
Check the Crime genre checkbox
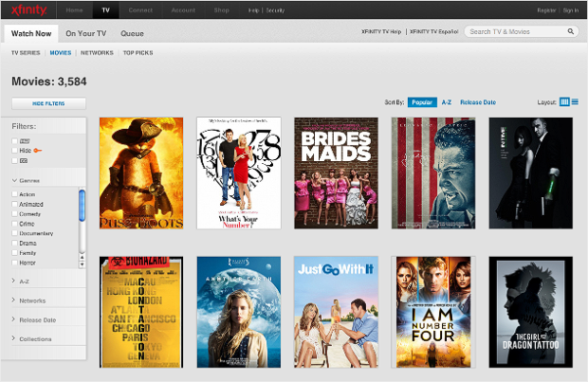click(14, 224)
